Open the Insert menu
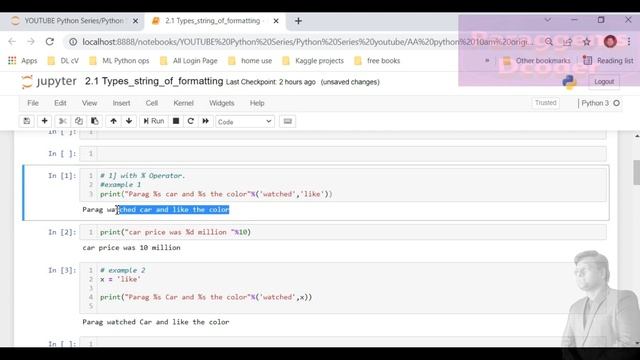 pyautogui.click(x=121, y=103)
